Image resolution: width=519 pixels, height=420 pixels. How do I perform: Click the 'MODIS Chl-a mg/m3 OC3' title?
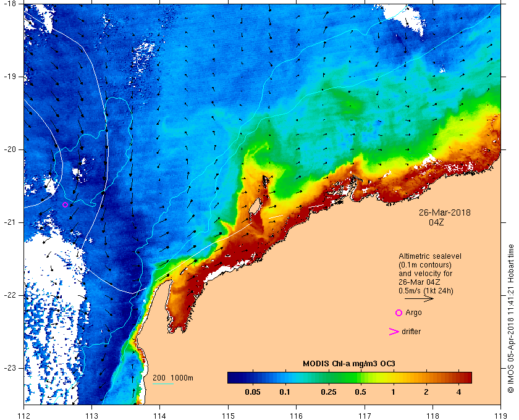(349, 364)
